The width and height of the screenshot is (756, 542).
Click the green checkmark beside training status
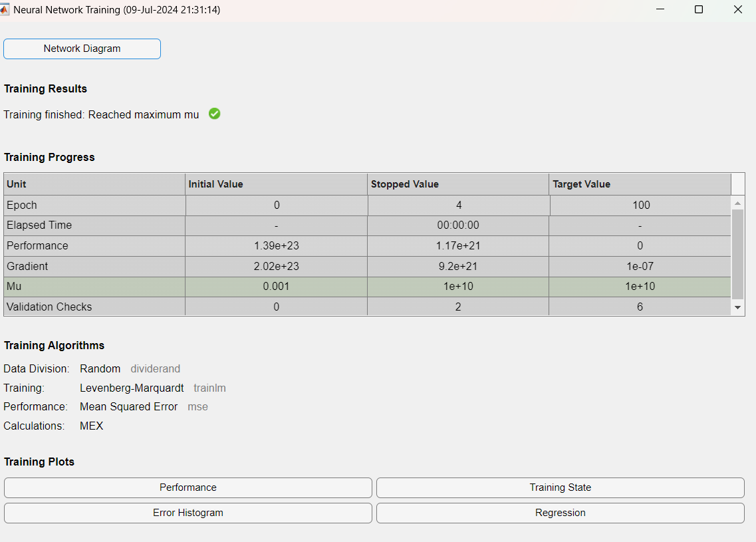[x=214, y=114]
